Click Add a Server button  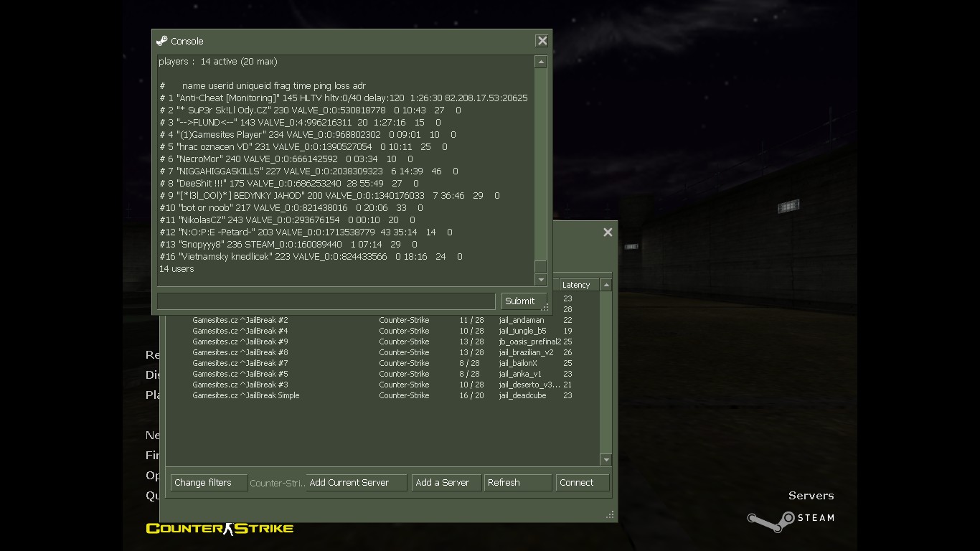(446, 483)
